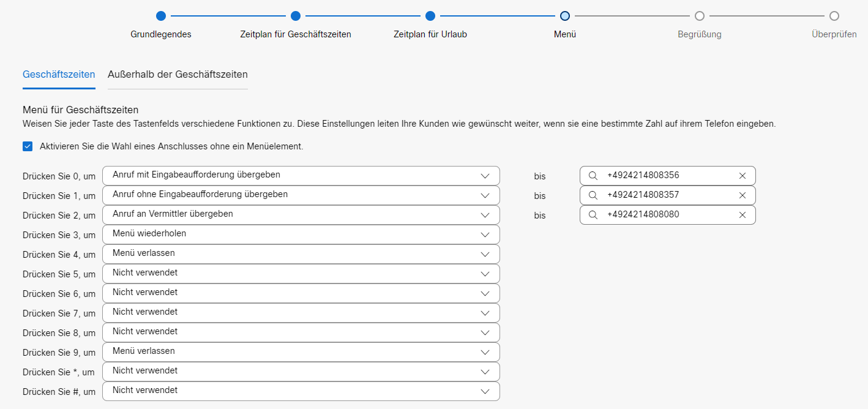
Task: Open the 'Menü verlassen' dropdown for key 4
Action: [301, 254]
